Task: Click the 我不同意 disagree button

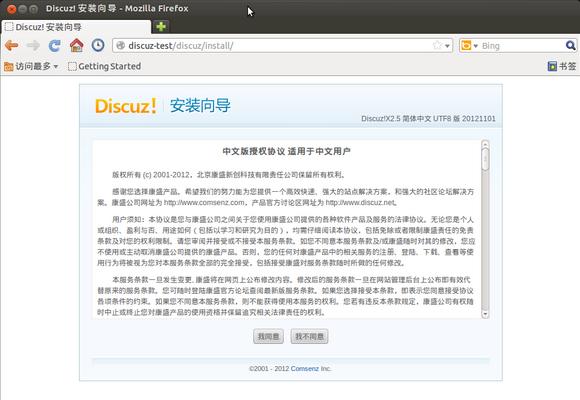Action: [309, 336]
